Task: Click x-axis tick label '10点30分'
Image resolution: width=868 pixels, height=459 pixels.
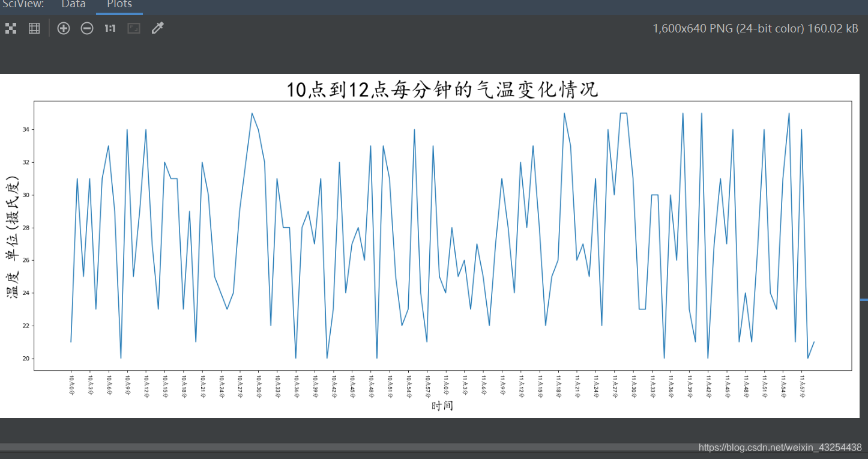Action: (259, 387)
